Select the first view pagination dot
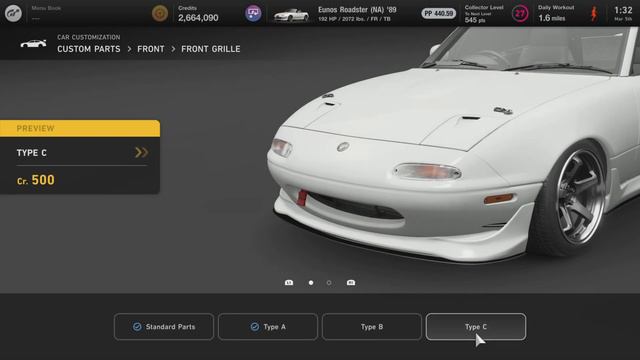 (311, 282)
